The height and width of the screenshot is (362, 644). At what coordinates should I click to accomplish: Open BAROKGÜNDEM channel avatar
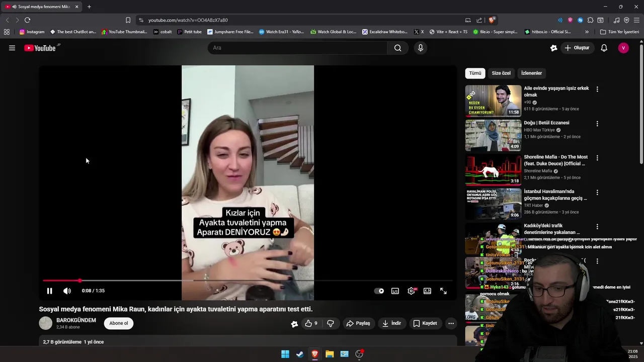(46, 323)
